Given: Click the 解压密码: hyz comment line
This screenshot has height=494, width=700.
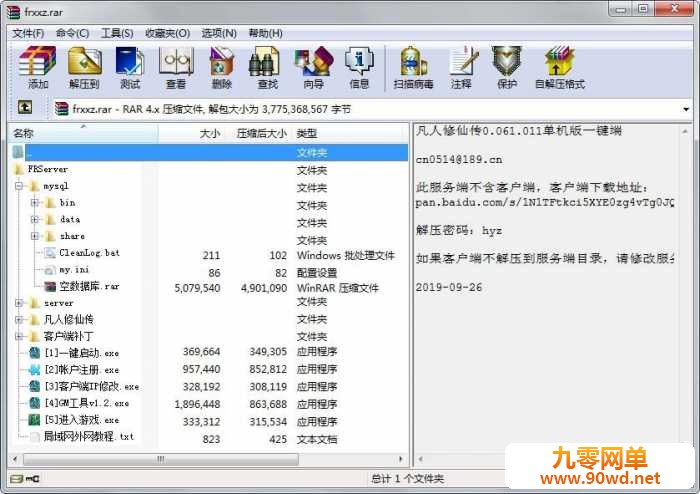Looking at the screenshot, I should [x=459, y=231].
